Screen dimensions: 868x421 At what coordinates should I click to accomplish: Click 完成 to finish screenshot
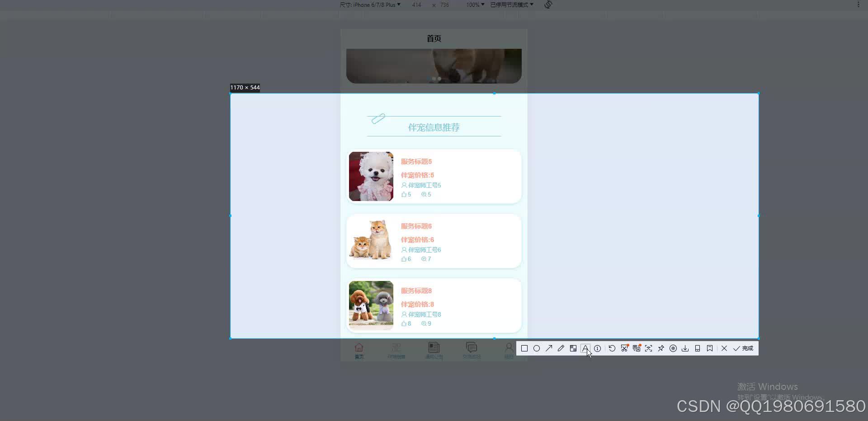pos(743,348)
